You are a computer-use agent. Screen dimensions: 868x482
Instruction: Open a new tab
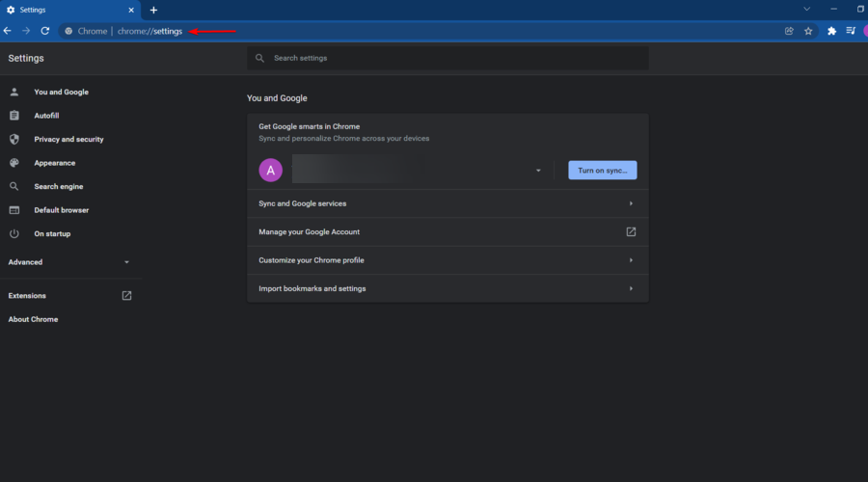pos(154,10)
